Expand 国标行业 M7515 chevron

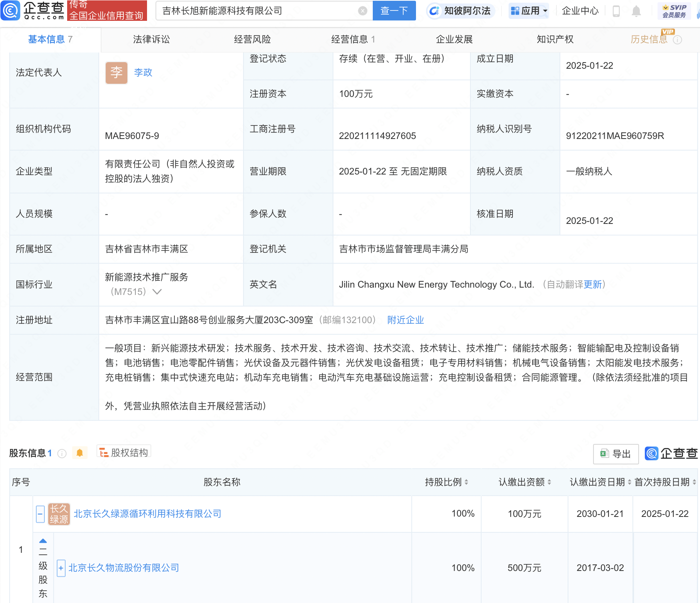157,292
